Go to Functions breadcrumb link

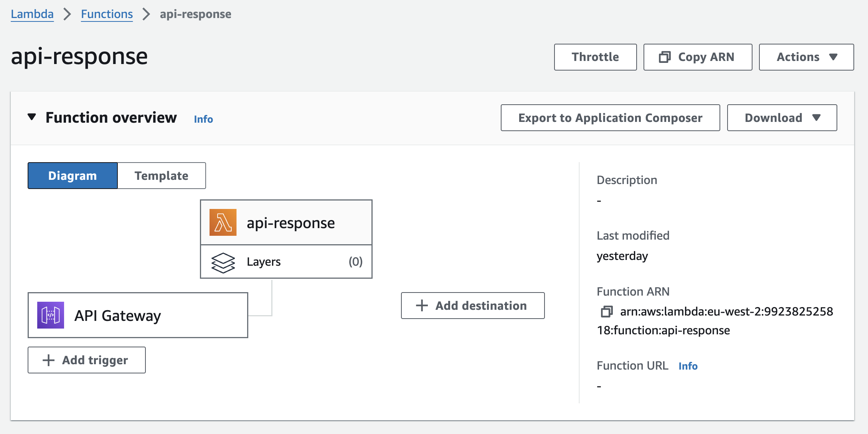tap(107, 14)
